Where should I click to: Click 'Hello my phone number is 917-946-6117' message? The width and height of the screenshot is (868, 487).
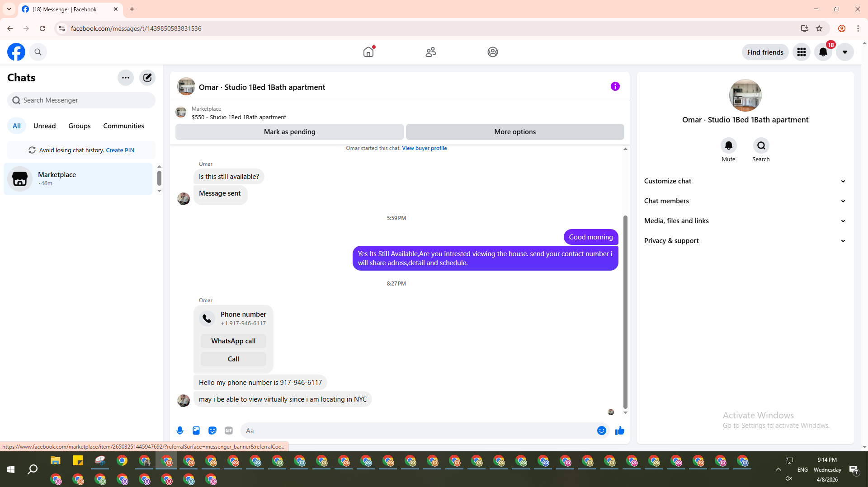260,383
